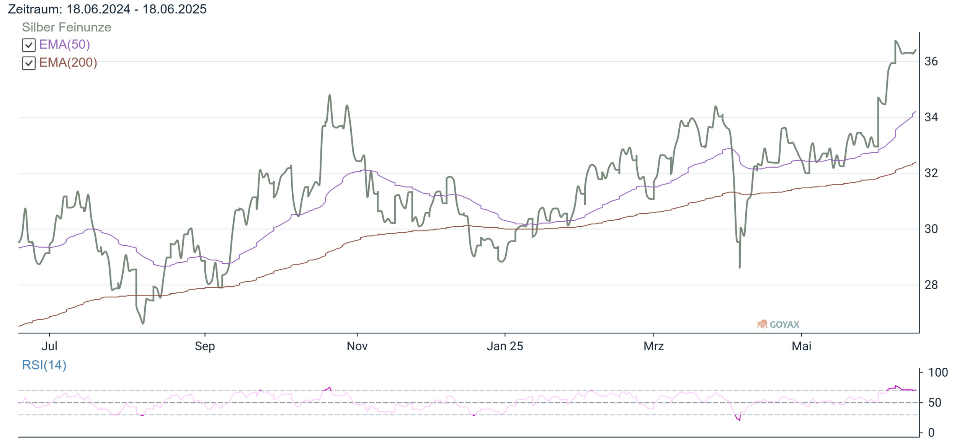The image size is (980, 441).
Task: Click the 28 price axis label
Action: pyautogui.click(x=931, y=285)
